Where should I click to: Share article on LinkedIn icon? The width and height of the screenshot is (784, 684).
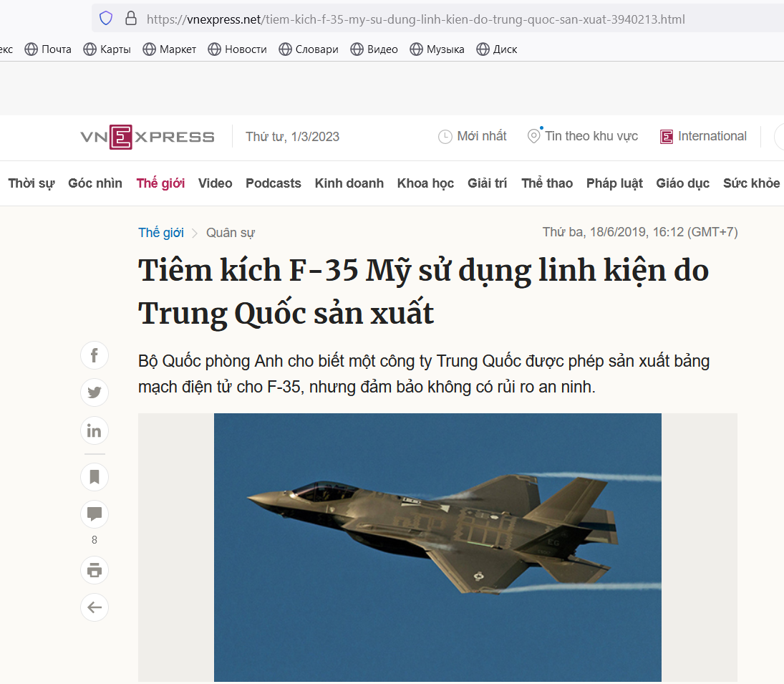tap(94, 430)
